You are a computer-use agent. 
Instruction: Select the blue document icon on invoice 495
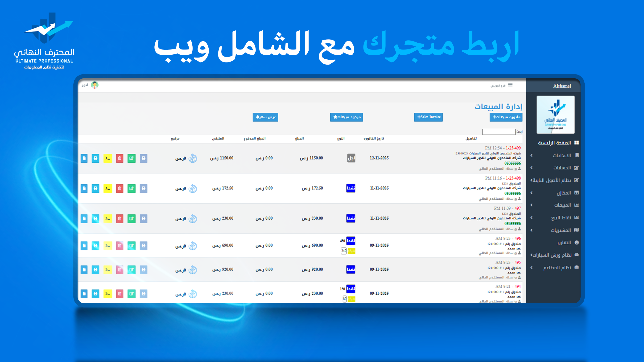[x=84, y=270]
